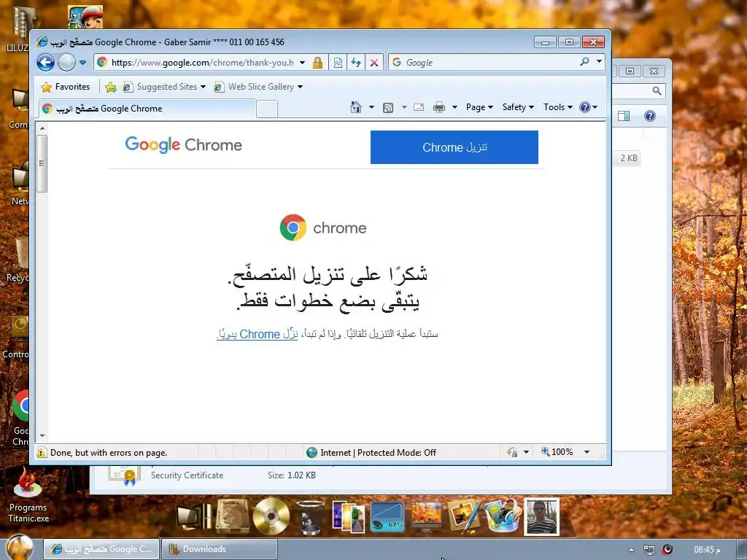
Task: Expand the address bar URL history dropdown
Action: pyautogui.click(x=302, y=63)
